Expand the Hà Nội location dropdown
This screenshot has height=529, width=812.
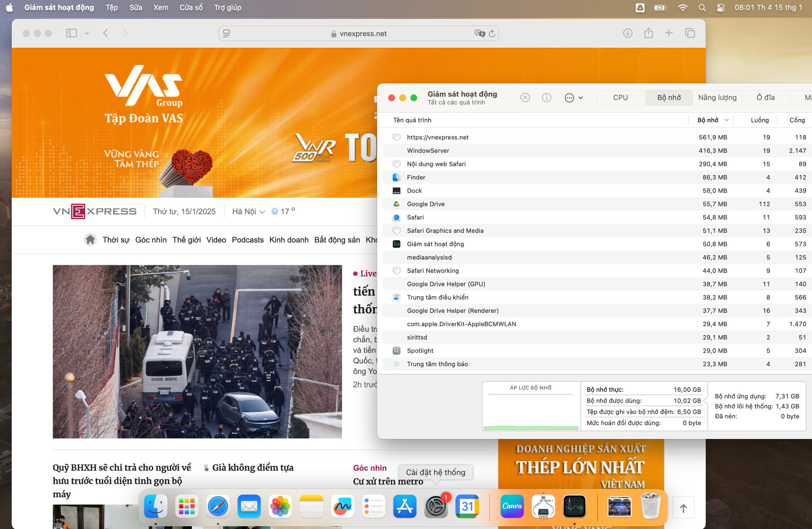point(248,212)
